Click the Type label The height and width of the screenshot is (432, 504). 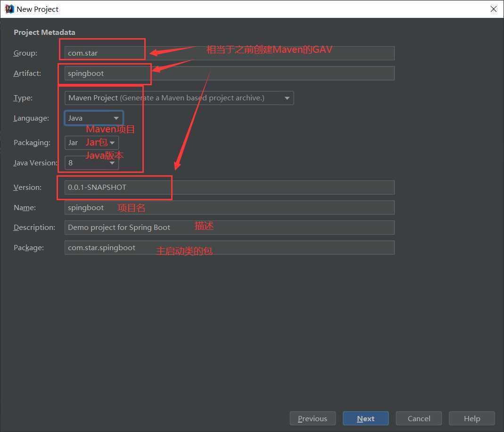tap(23, 98)
